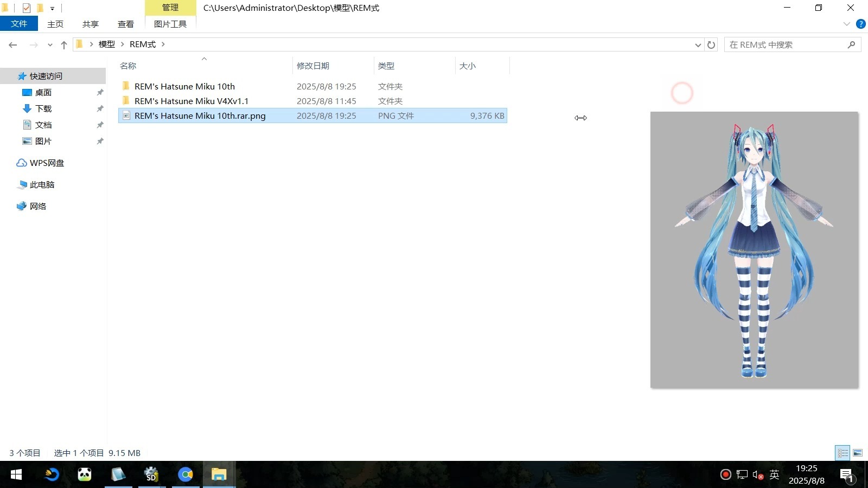Open 下载 in quick access

[43, 108]
